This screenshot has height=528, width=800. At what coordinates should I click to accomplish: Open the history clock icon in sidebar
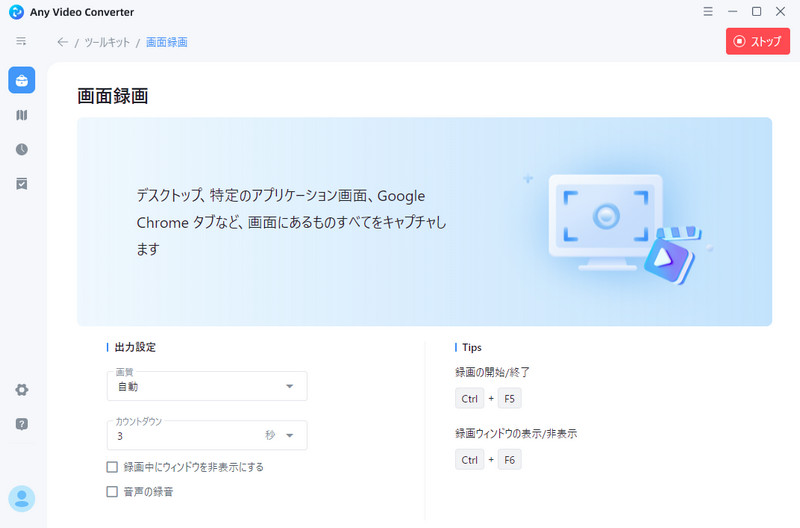tap(21, 149)
